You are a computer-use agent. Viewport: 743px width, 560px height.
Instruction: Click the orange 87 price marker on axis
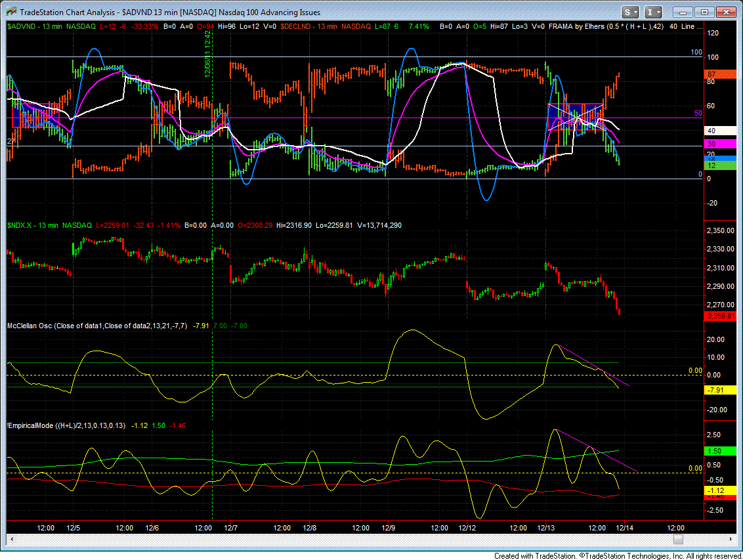721,74
